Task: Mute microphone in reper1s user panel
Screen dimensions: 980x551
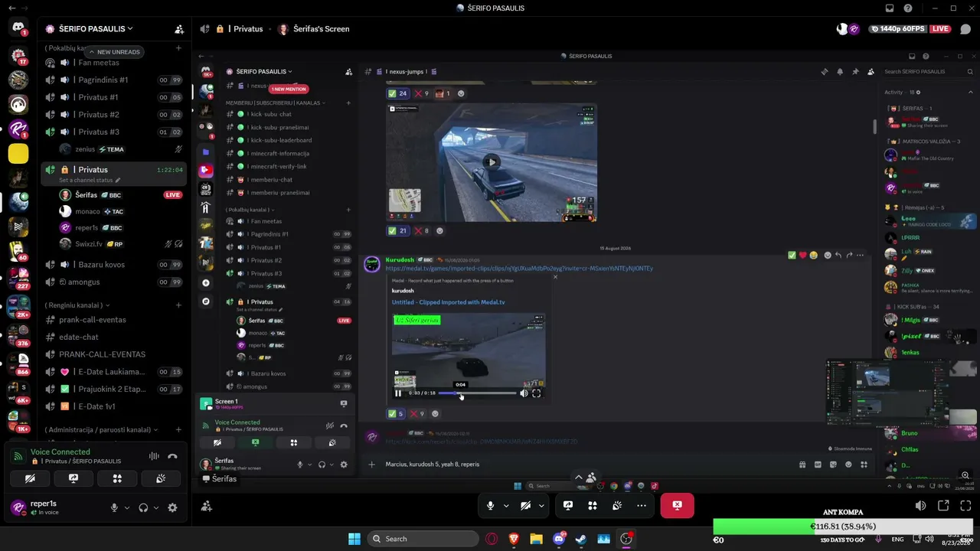Action: click(114, 507)
